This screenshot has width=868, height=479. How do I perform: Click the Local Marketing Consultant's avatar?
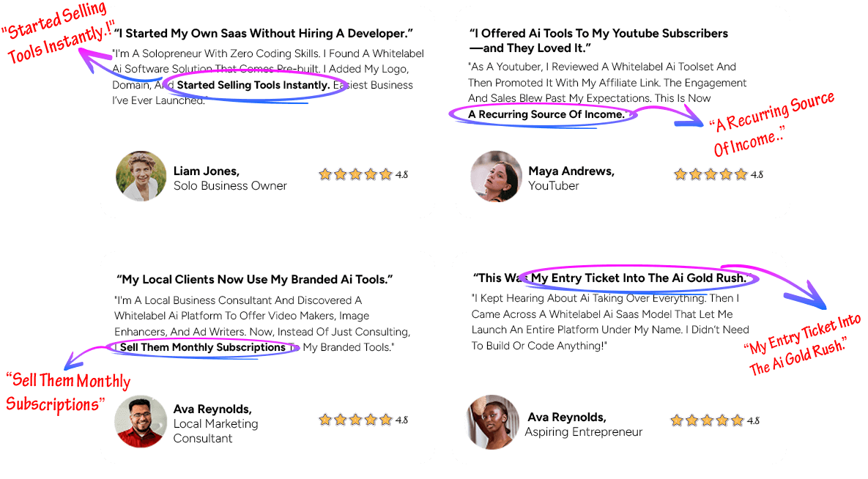pyautogui.click(x=141, y=421)
